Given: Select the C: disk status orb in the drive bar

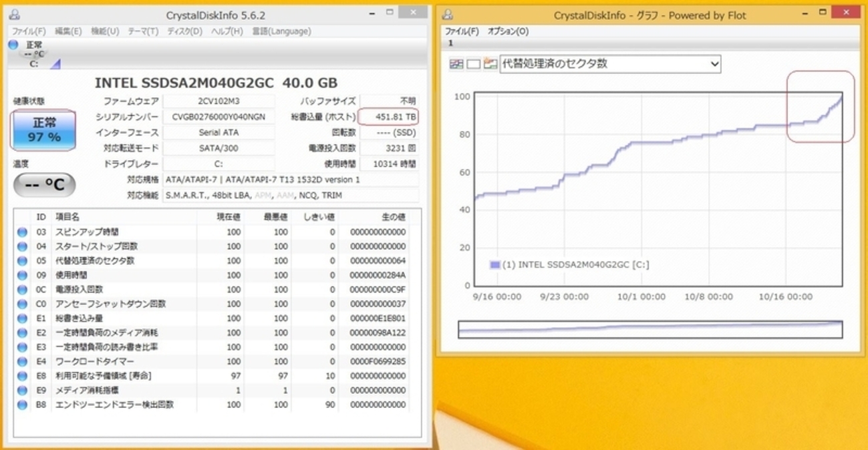Looking at the screenshot, I should (x=13, y=45).
